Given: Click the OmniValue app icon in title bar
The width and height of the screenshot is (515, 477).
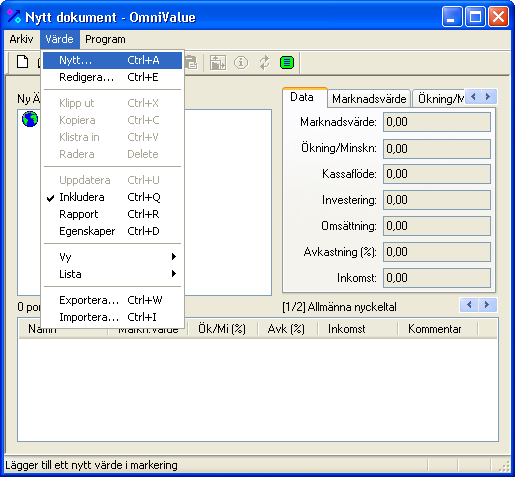Looking at the screenshot, I should click(x=14, y=16).
